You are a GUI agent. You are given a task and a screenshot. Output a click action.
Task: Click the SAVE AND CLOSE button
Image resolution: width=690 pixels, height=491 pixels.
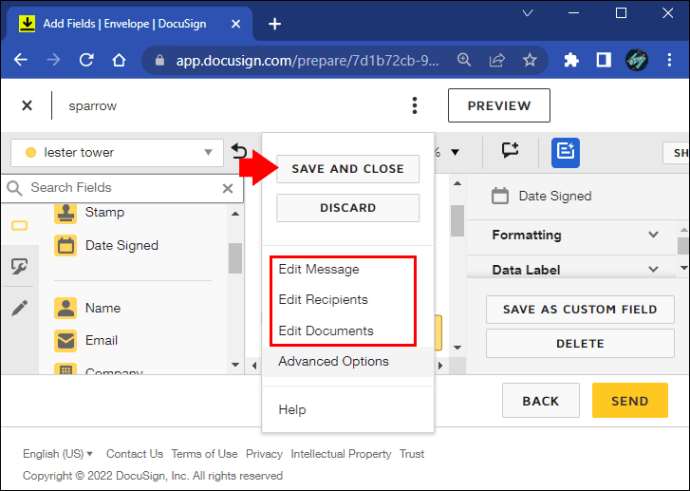coord(348,169)
